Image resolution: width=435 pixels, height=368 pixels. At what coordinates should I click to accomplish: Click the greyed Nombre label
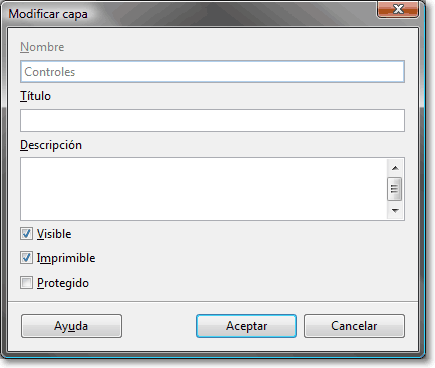point(42,47)
